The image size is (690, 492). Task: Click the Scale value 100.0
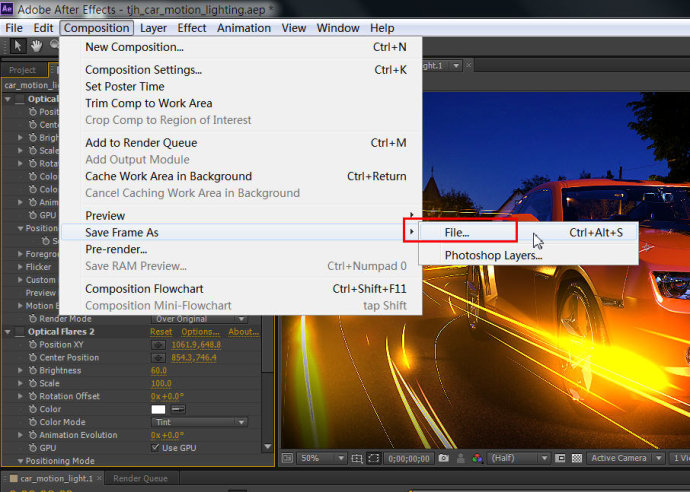(x=161, y=383)
